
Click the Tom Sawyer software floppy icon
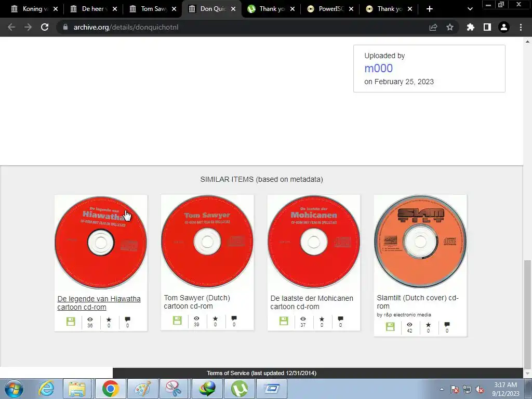(177, 320)
